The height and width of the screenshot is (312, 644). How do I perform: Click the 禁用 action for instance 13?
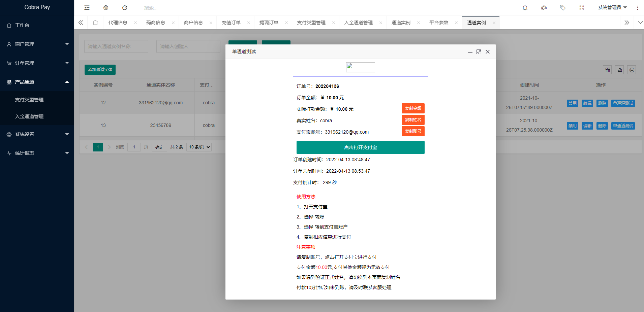[572, 126]
